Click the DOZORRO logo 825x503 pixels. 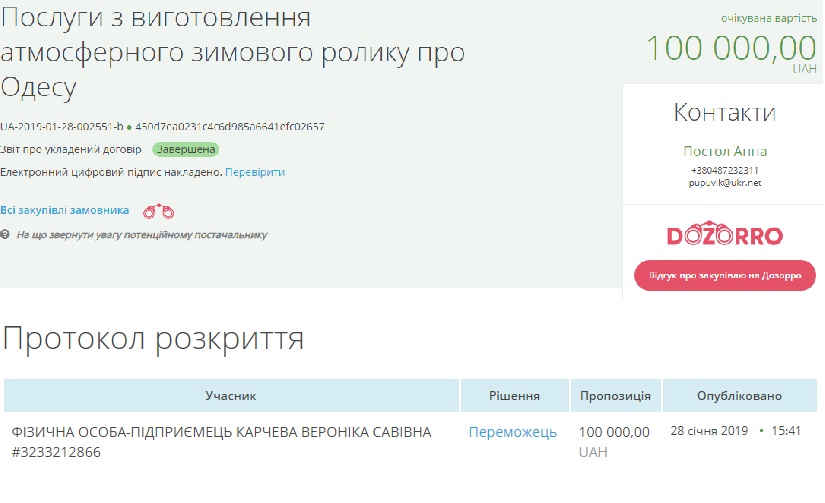click(724, 236)
